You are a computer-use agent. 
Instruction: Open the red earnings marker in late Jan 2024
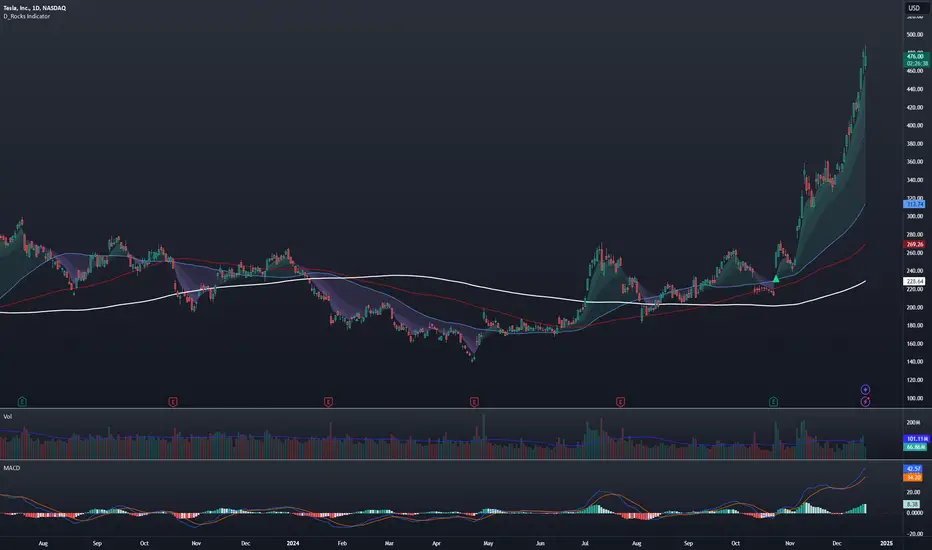[328, 402]
